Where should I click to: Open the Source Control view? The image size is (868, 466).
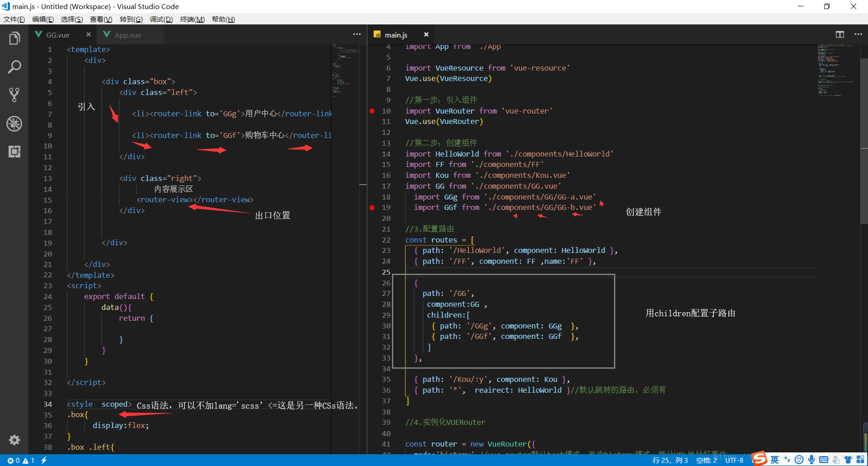pos(14,95)
